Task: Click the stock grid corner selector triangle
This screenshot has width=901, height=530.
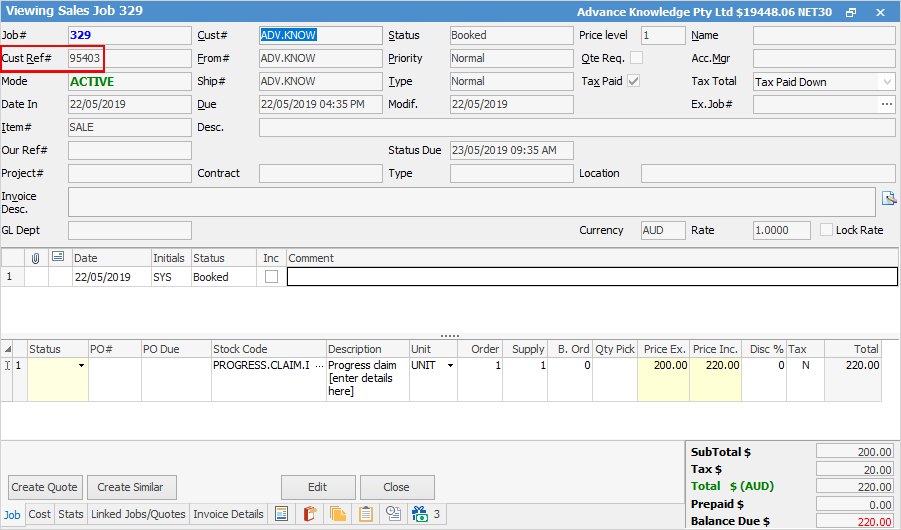Action: [x=7, y=349]
